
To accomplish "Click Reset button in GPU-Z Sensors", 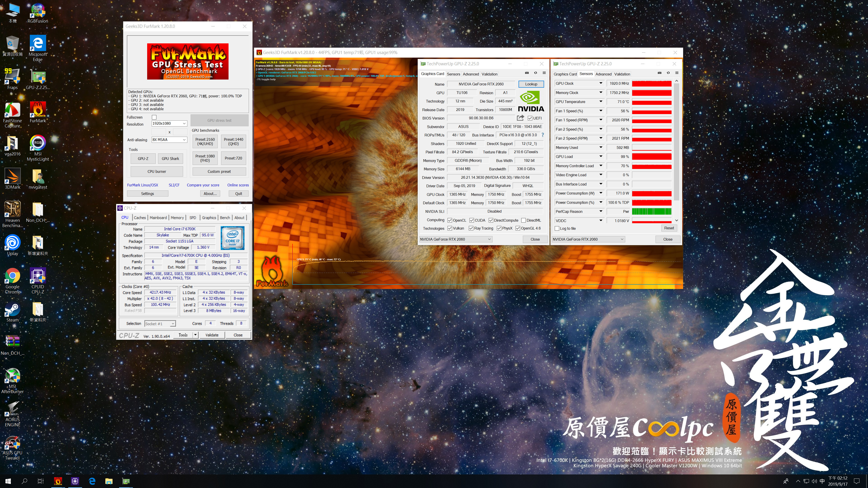I will point(669,228).
